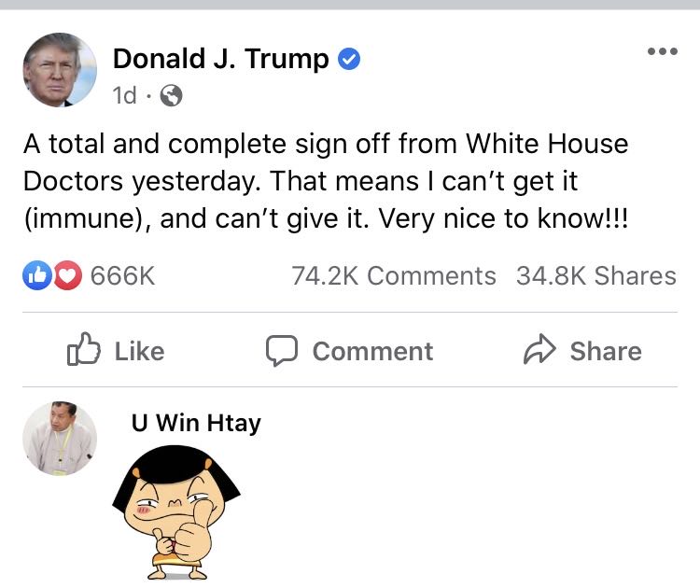
Task: Open the post author's profile picture
Action: 60,70
